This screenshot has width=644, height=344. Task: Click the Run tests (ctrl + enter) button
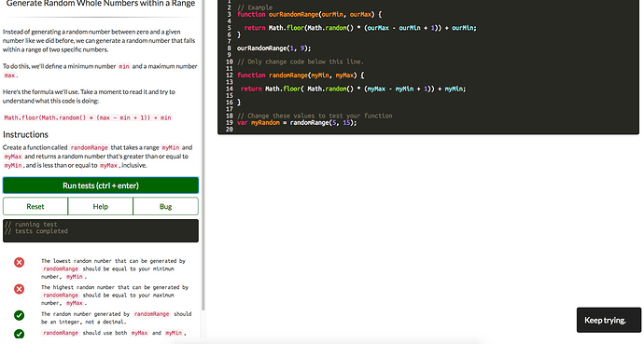[101, 186]
